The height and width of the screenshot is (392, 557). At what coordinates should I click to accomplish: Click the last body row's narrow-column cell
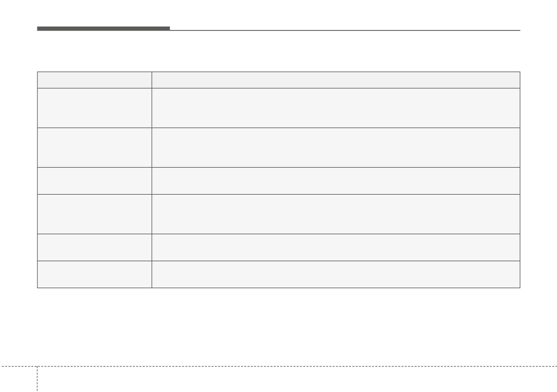[x=94, y=274]
